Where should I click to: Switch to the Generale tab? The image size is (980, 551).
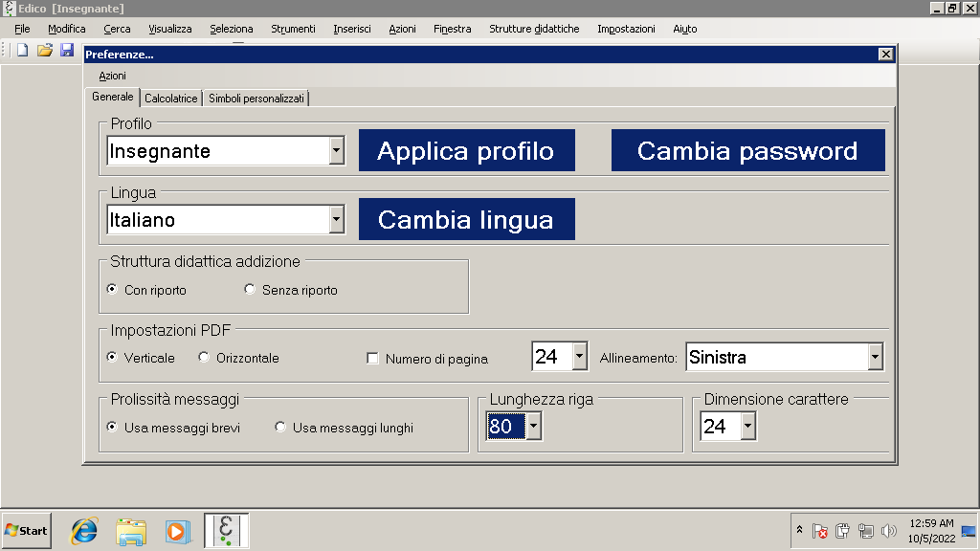coord(113,97)
